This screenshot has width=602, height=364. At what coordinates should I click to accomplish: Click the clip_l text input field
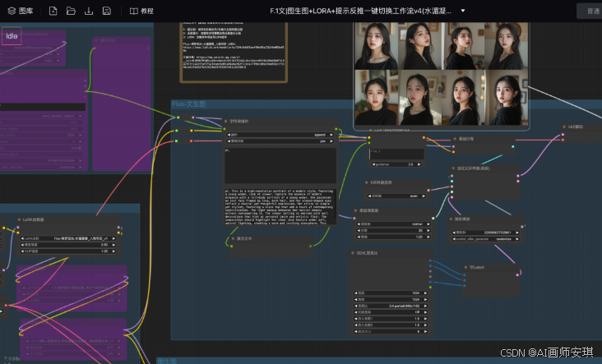click(396, 154)
